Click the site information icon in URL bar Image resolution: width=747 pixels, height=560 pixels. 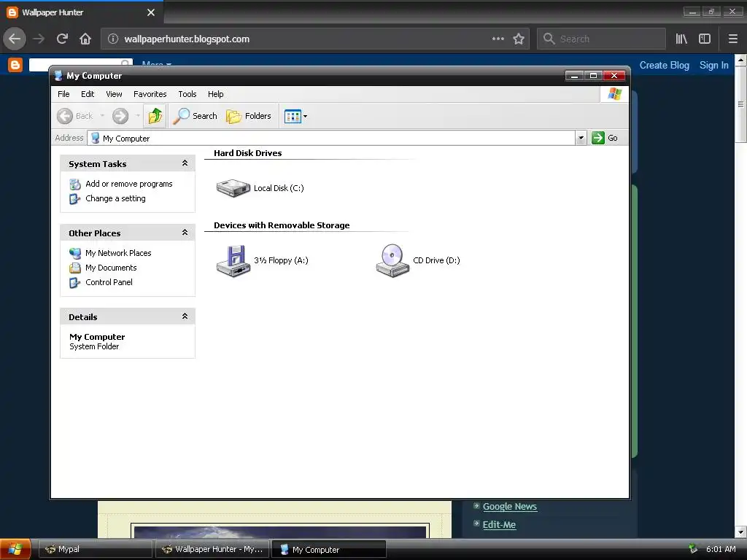tap(113, 39)
